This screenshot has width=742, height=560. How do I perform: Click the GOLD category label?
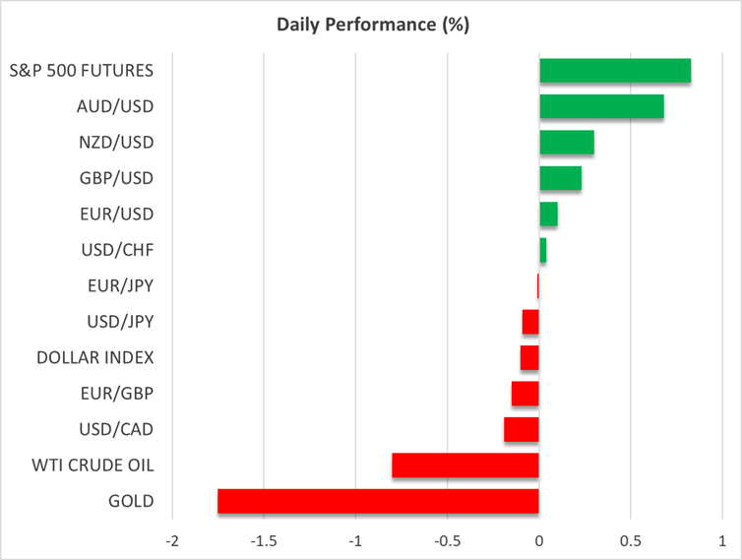coord(131,501)
